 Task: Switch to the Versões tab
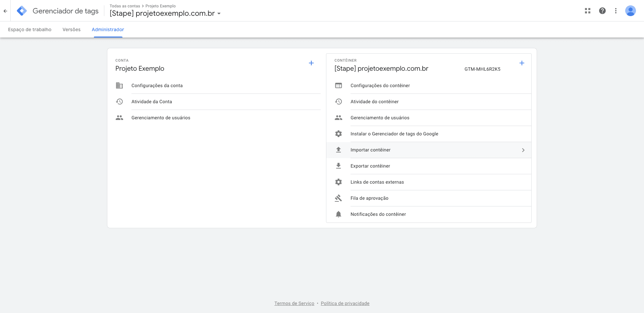71,29
